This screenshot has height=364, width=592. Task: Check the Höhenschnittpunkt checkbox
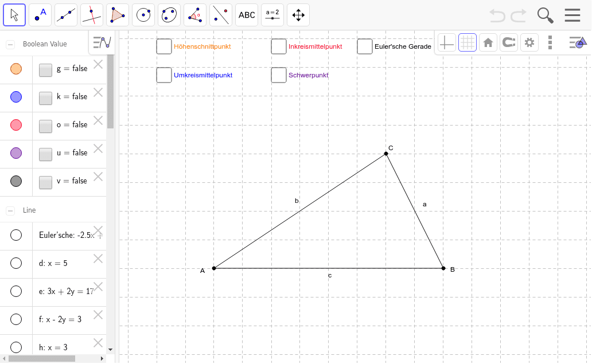[164, 46]
